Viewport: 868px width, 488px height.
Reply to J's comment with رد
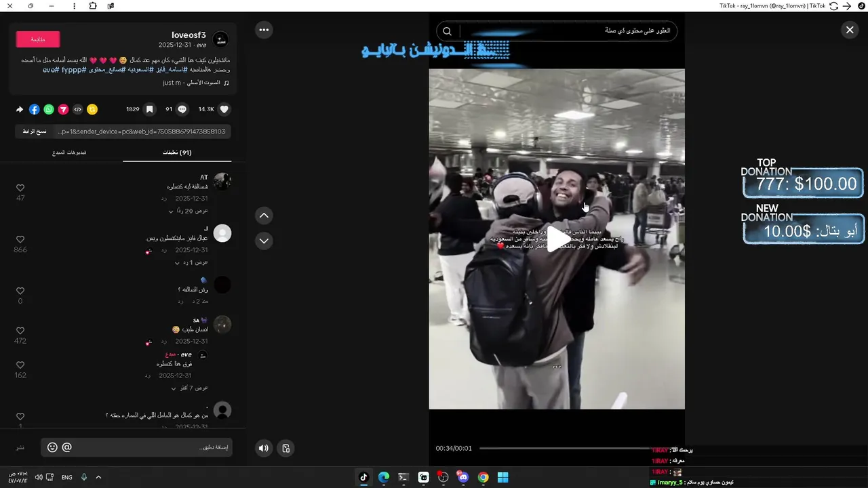[164, 250]
